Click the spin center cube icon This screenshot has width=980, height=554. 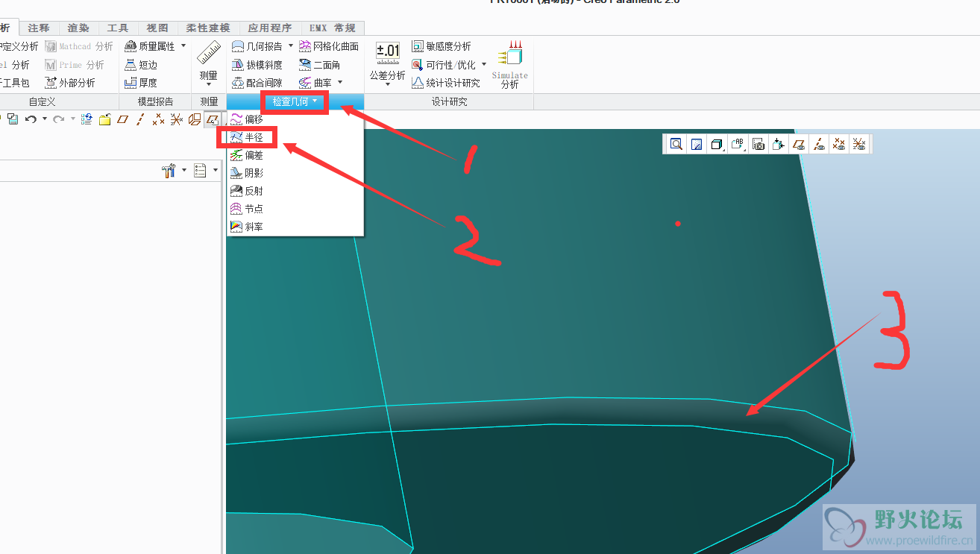point(779,144)
